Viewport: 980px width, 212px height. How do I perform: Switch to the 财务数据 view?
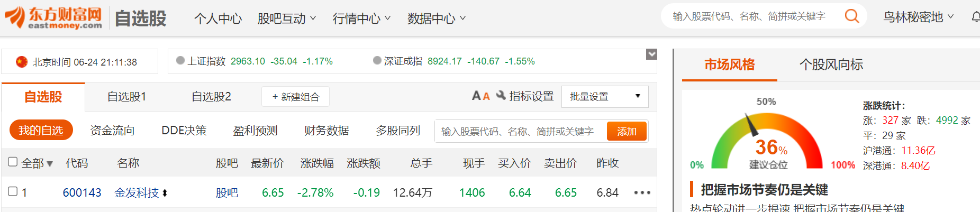pos(326,131)
